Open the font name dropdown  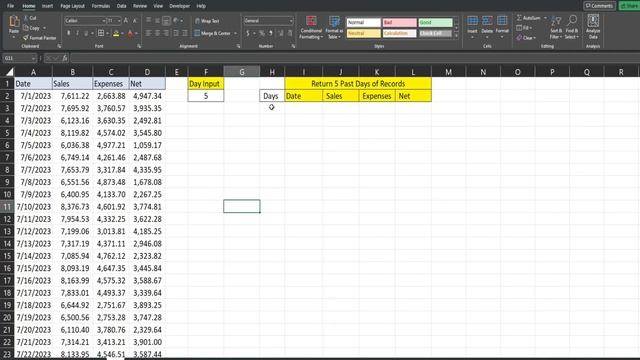[104, 21]
